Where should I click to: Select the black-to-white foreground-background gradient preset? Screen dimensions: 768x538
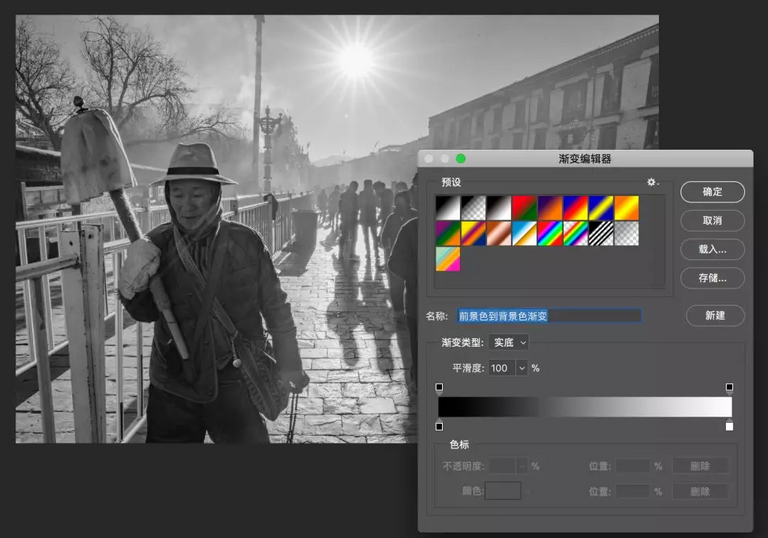click(447, 207)
